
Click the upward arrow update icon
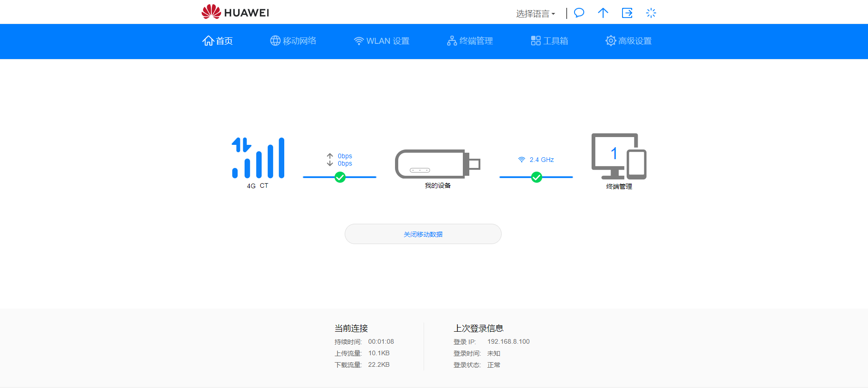click(x=603, y=13)
